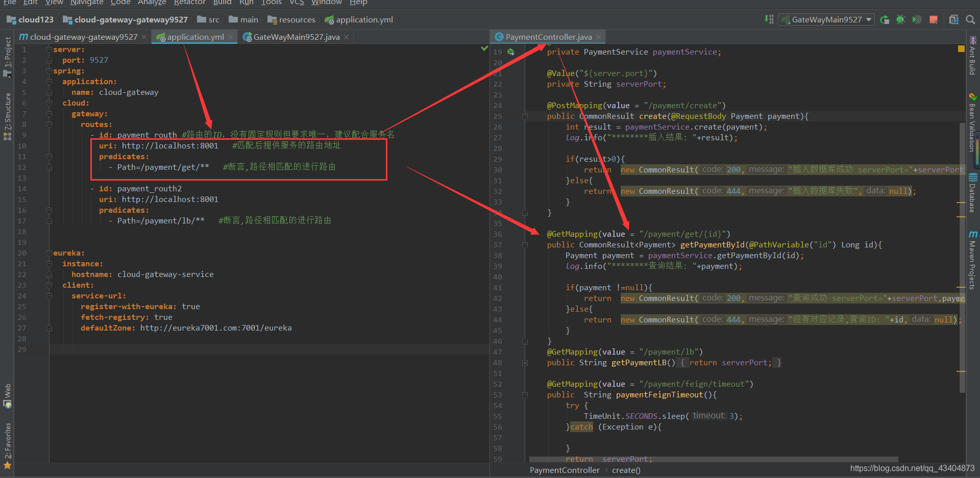This screenshot has width=980, height=478.
Task: Click the cloud123 breadcrumb
Action: (31, 19)
